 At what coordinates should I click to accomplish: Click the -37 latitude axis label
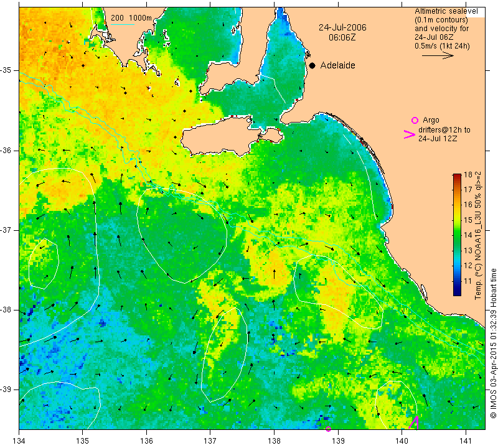[x=6, y=230]
